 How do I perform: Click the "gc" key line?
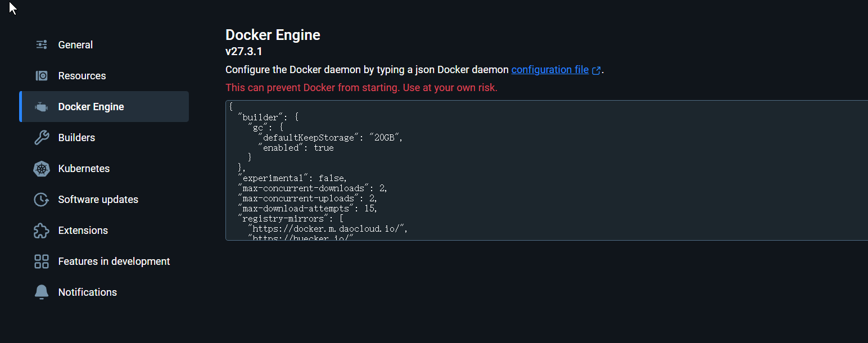pos(265,128)
